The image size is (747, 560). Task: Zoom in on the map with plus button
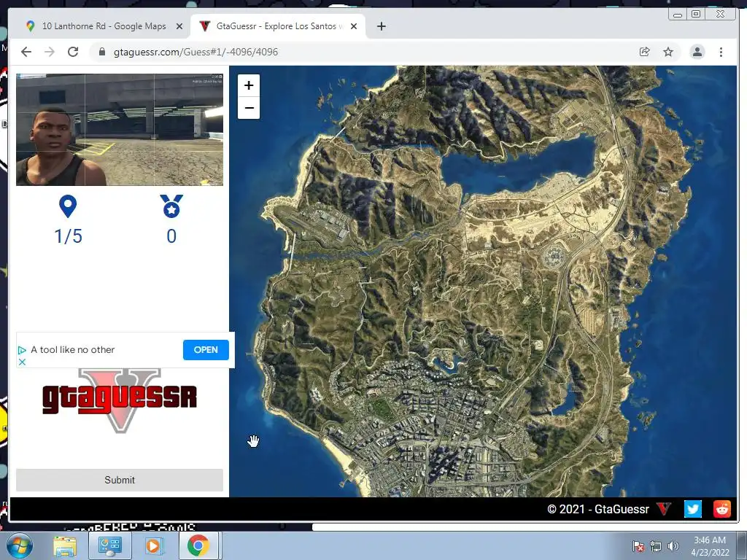(249, 85)
